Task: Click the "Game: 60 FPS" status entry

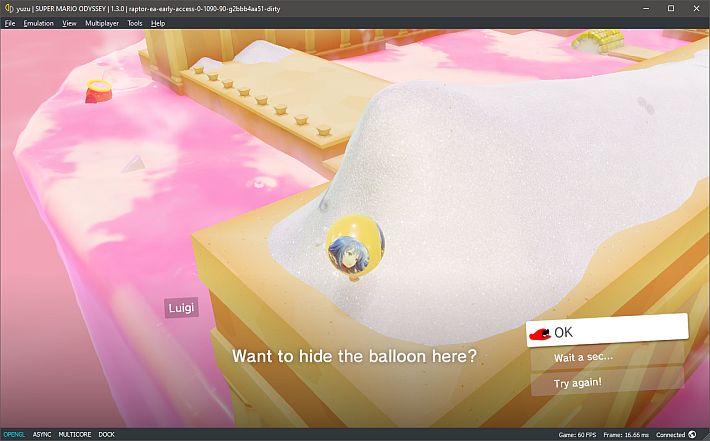Action: click(x=577, y=435)
